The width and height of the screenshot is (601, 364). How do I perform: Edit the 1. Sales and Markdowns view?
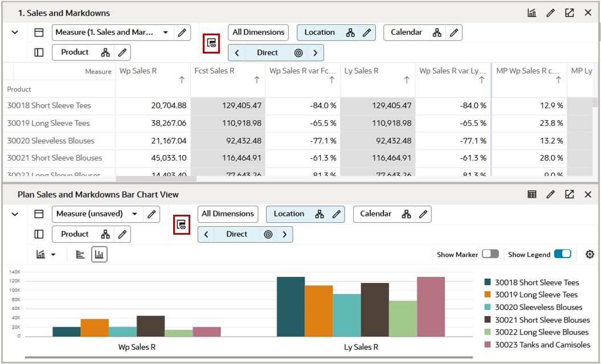(550, 13)
